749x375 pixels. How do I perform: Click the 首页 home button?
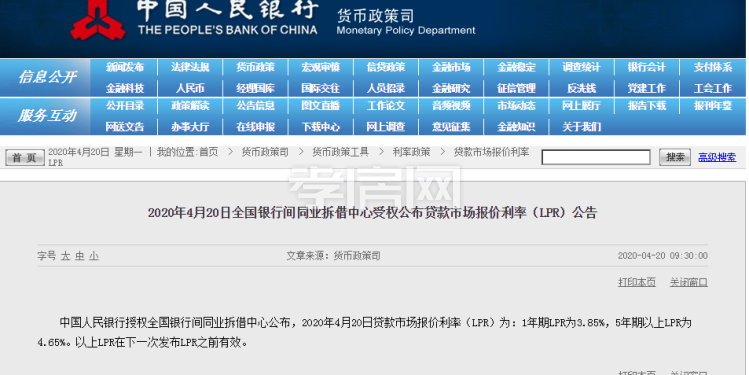(x=25, y=158)
